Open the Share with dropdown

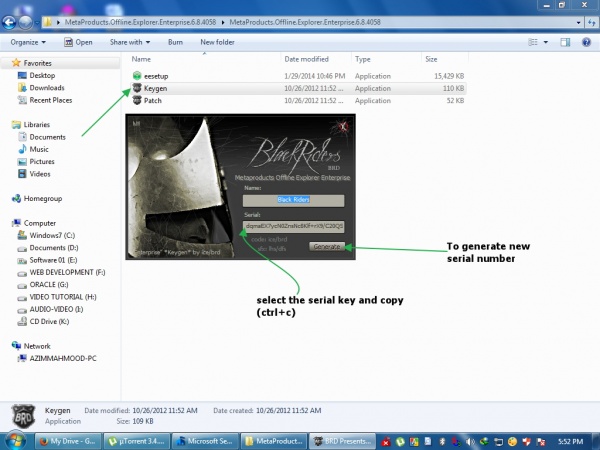[x=130, y=42]
